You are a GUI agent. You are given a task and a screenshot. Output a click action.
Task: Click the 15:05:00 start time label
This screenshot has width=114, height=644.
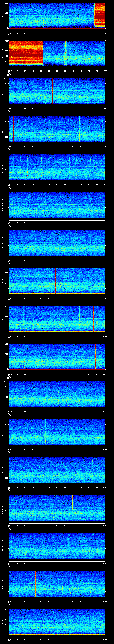[9, 184]
